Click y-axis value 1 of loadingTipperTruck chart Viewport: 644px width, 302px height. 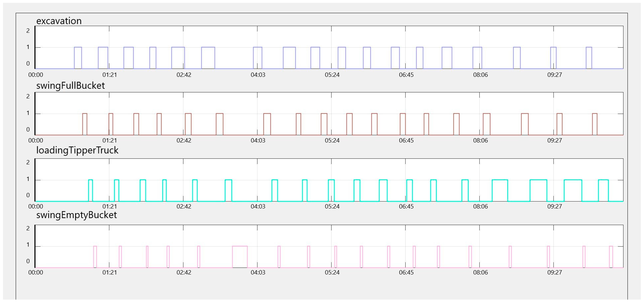click(x=28, y=179)
